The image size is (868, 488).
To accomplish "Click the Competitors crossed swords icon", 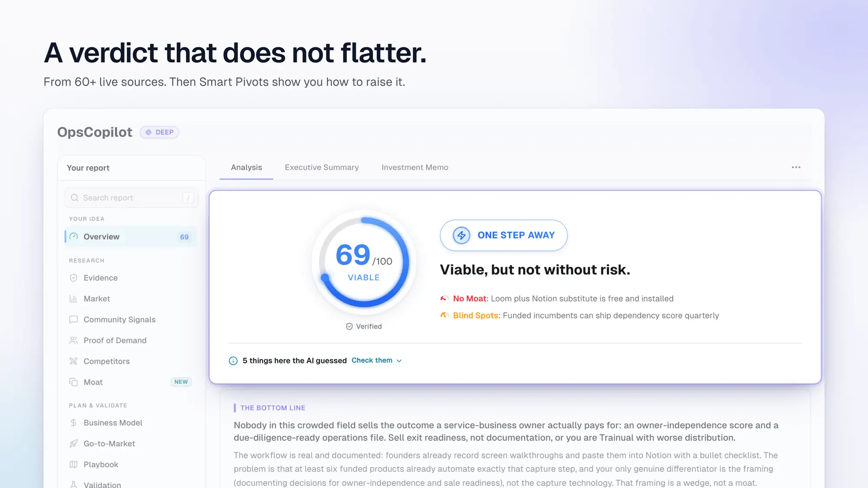I will click(x=73, y=361).
